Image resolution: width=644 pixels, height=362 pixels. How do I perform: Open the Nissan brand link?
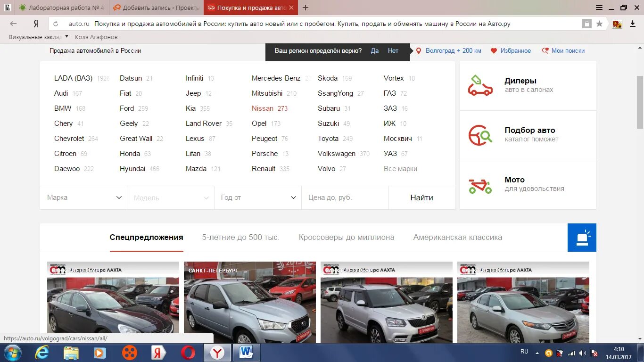click(263, 108)
